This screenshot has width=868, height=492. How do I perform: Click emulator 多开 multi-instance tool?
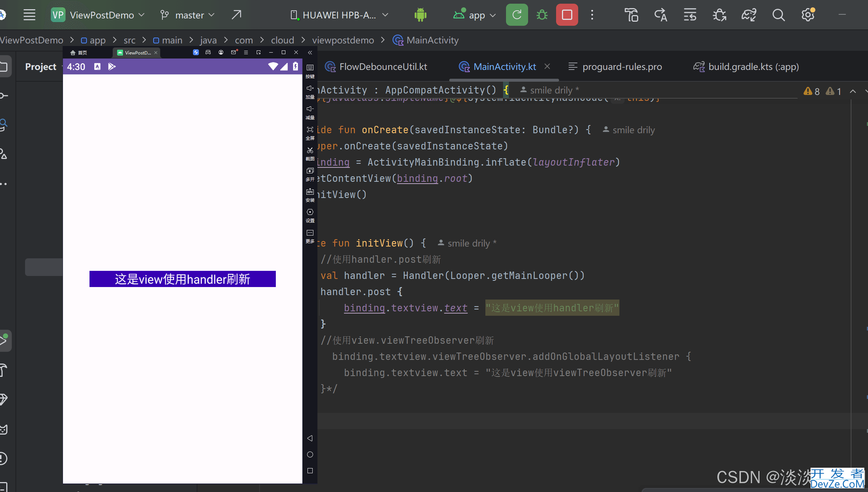(x=310, y=174)
